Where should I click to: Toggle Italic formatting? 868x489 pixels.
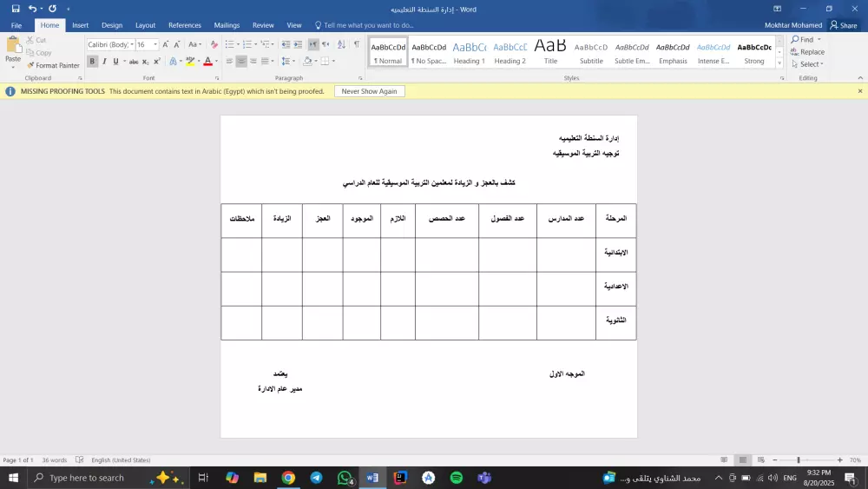(104, 62)
